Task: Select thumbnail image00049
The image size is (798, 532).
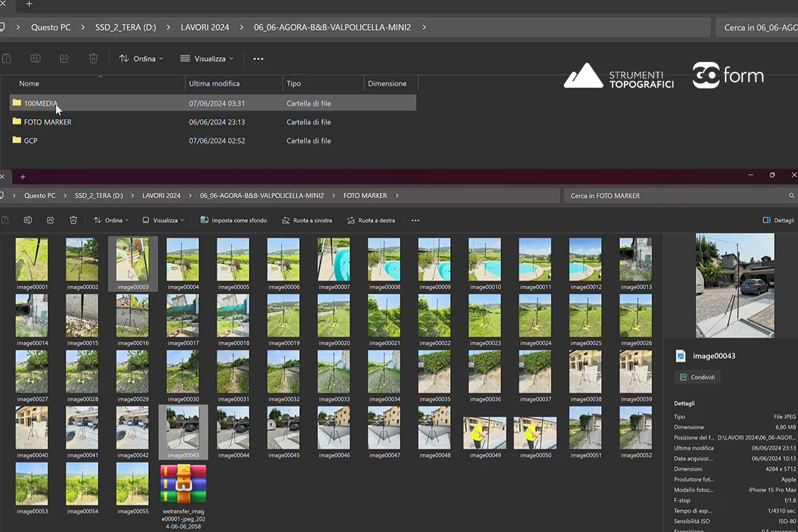Action: click(x=485, y=438)
